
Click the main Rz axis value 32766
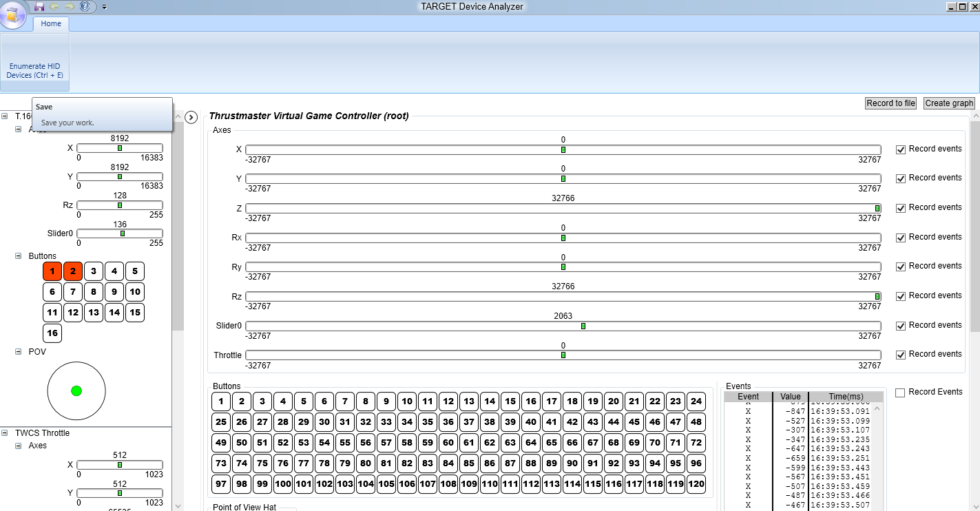coord(563,286)
